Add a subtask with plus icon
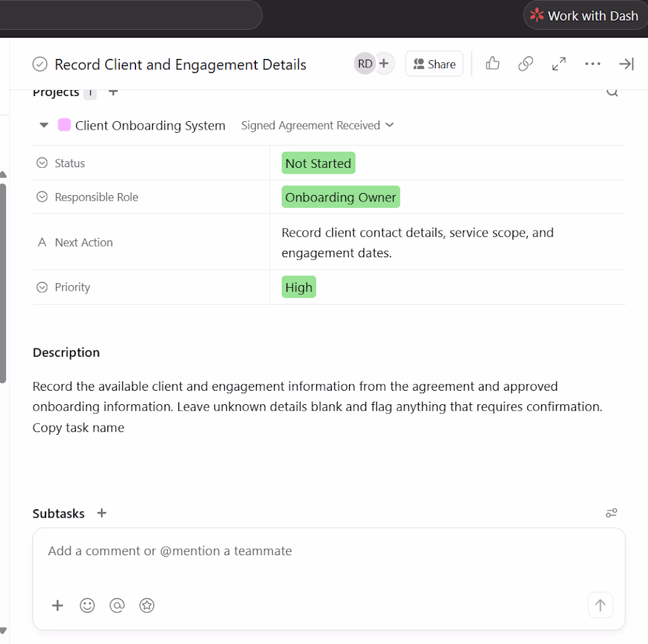648x644 pixels. (102, 513)
